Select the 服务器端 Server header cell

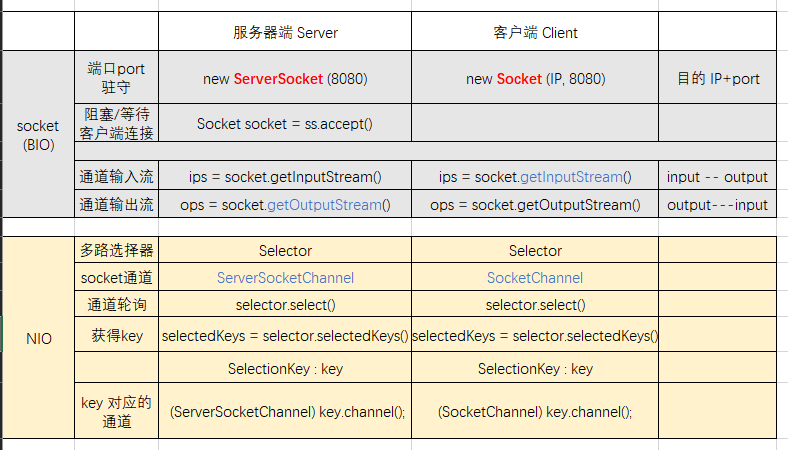(x=285, y=32)
